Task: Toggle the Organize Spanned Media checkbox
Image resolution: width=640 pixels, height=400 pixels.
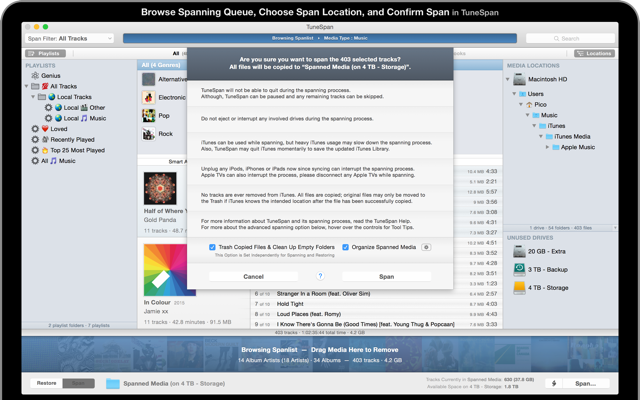Action: [346, 247]
